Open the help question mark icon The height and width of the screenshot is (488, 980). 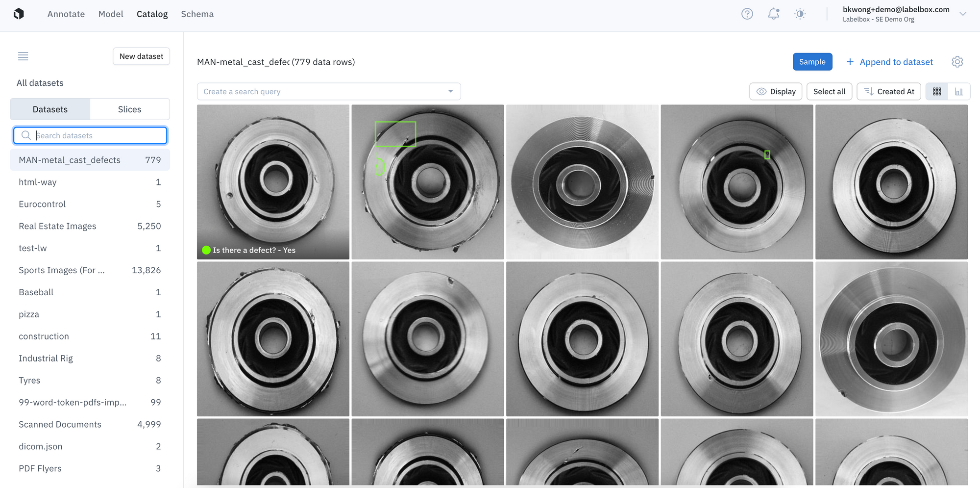pyautogui.click(x=747, y=14)
